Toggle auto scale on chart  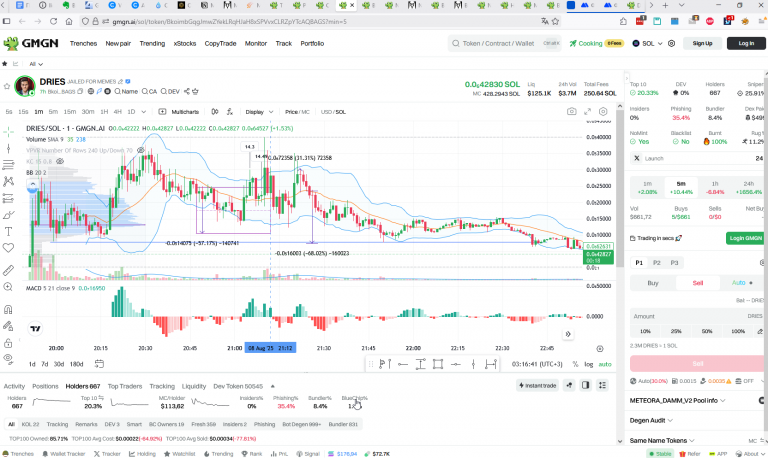click(x=605, y=364)
